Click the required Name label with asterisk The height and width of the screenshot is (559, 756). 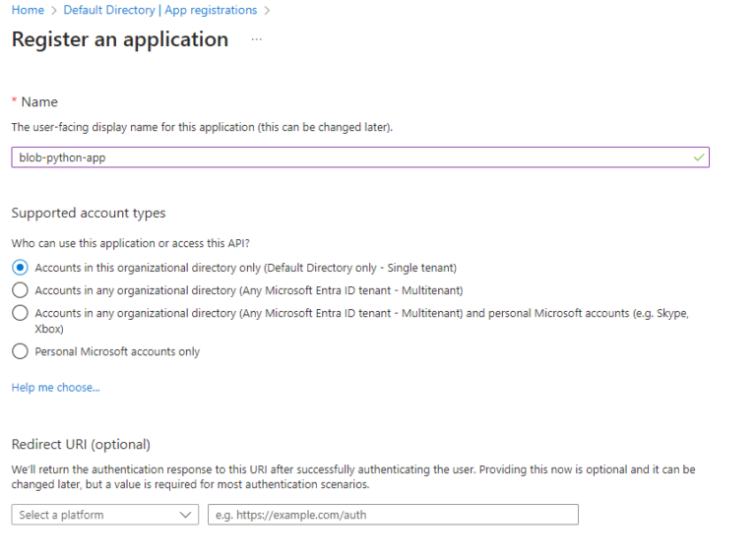click(34, 101)
